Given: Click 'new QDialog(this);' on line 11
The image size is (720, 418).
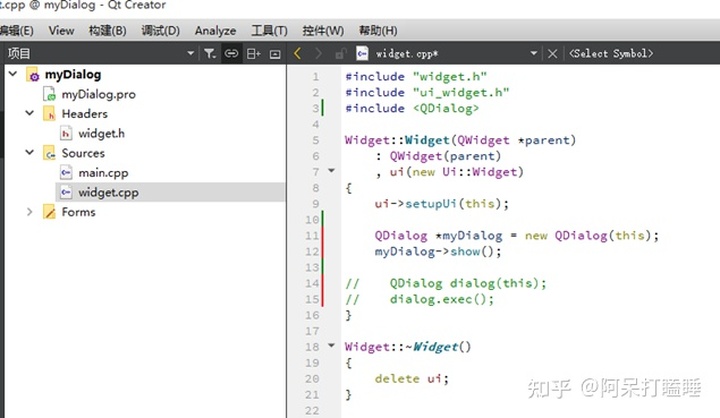Looking at the screenshot, I should pos(592,236).
